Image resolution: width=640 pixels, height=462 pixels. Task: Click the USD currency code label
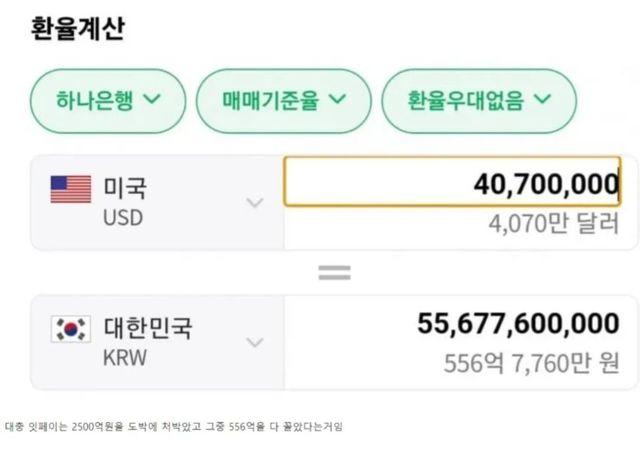click(123, 216)
